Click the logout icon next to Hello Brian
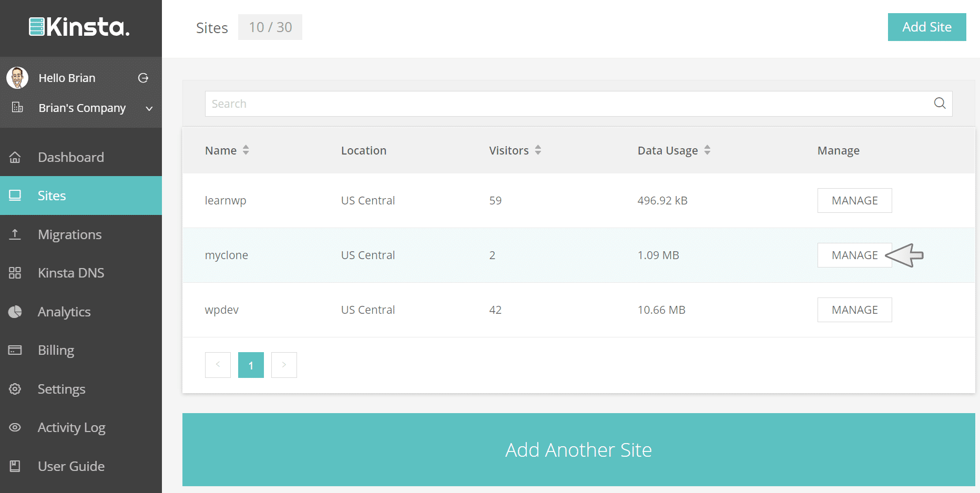980x493 pixels. 143,78
